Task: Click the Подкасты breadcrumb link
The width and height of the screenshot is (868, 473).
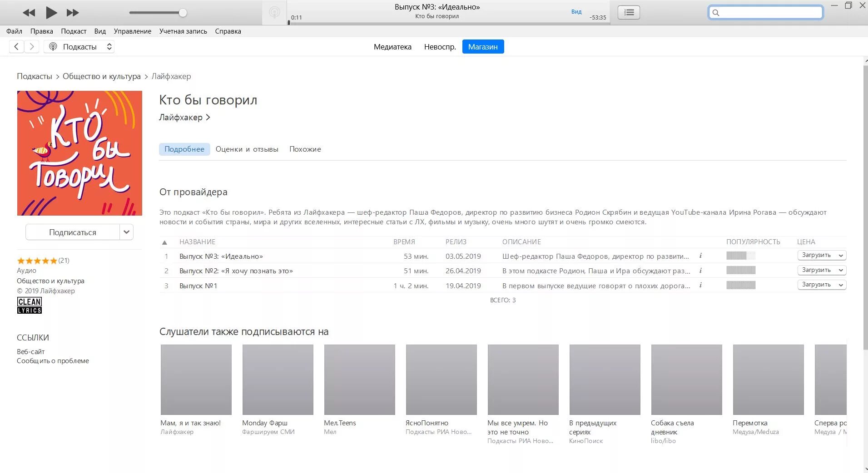Action: coord(35,76)
